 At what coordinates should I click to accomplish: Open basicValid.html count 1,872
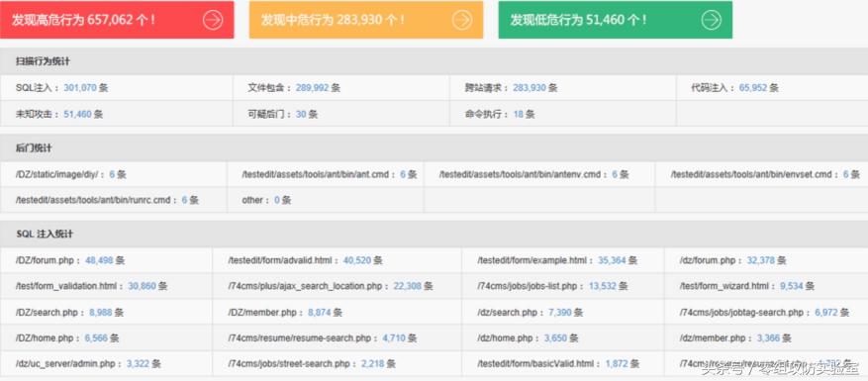pyautogui.click(x=617, y=364)
